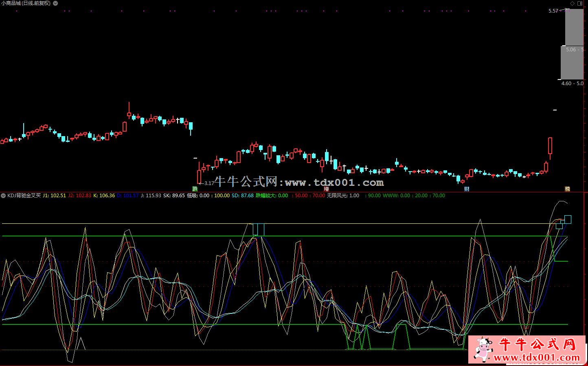Click the KDJ背驰金叉买 indicator name
The width and height of the screenshot is (588, 366).
pos(24,196)
